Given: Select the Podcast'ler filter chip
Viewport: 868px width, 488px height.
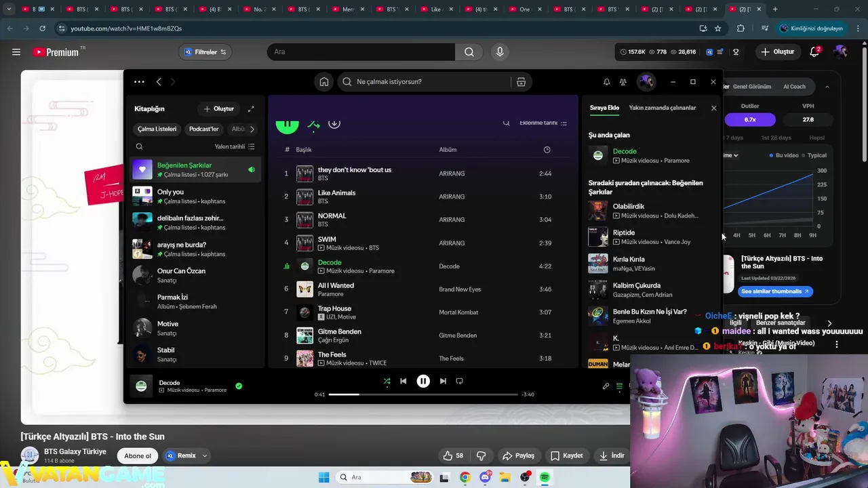Looking at the screenshot, I should click(x=204, y=129).
